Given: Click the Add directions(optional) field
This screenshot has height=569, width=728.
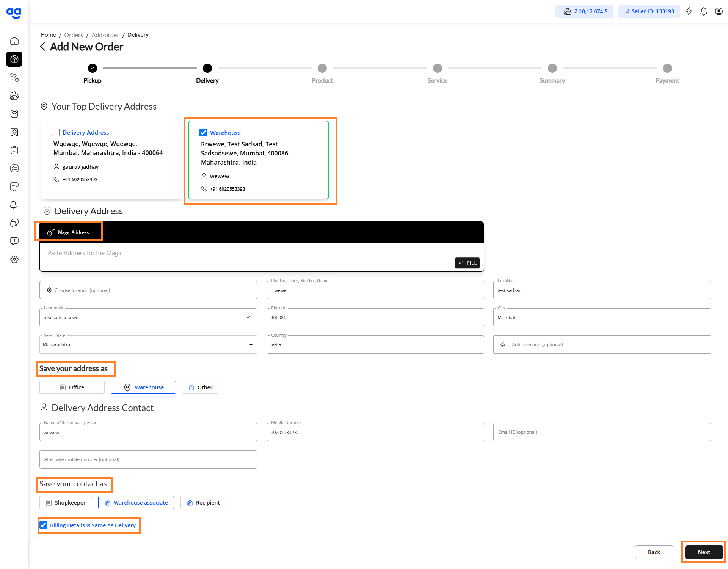Looking at the screenshot, I should click(602, 345).
